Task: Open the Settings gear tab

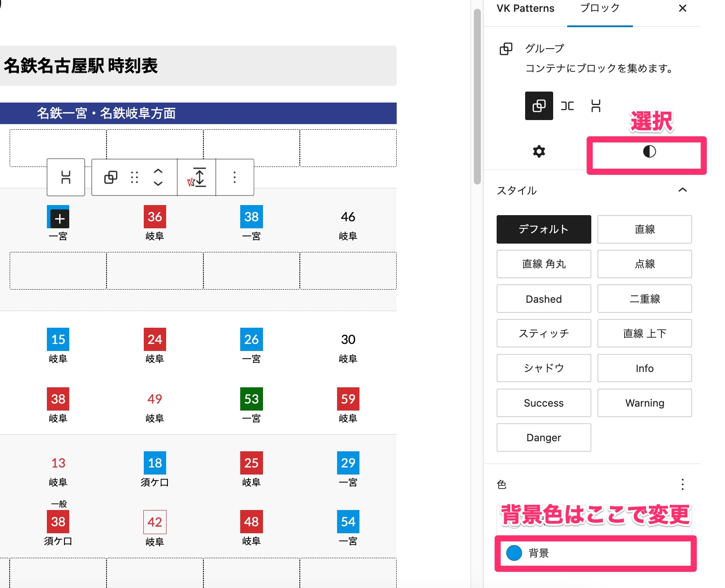Action: coord(539,152)
